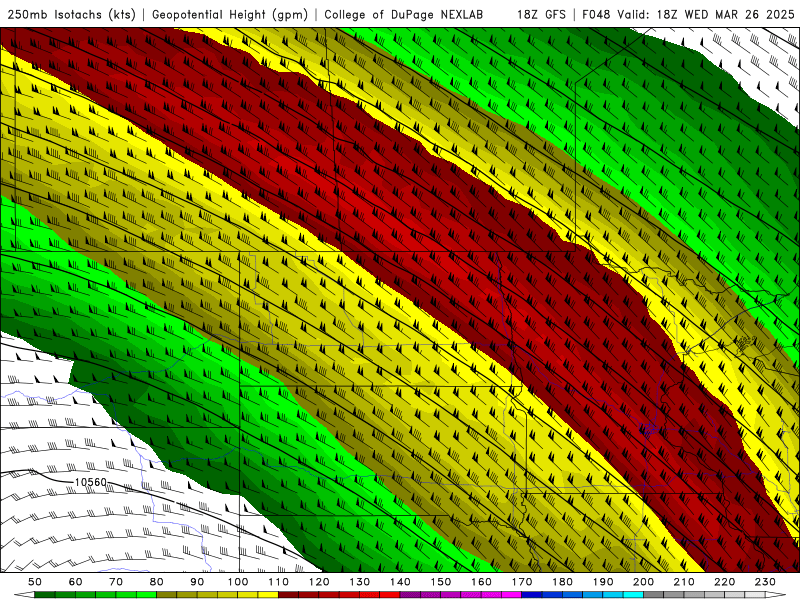Click the 60 knot legend label
The width and height of the screenshot is (800, 600).
click(x=76, y=582)
